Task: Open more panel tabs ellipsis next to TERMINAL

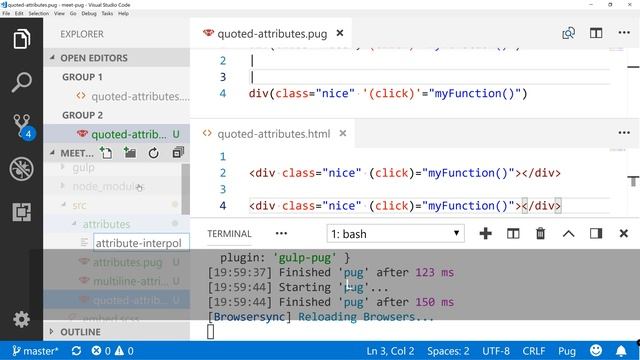Action: click(x=281, y=233)
